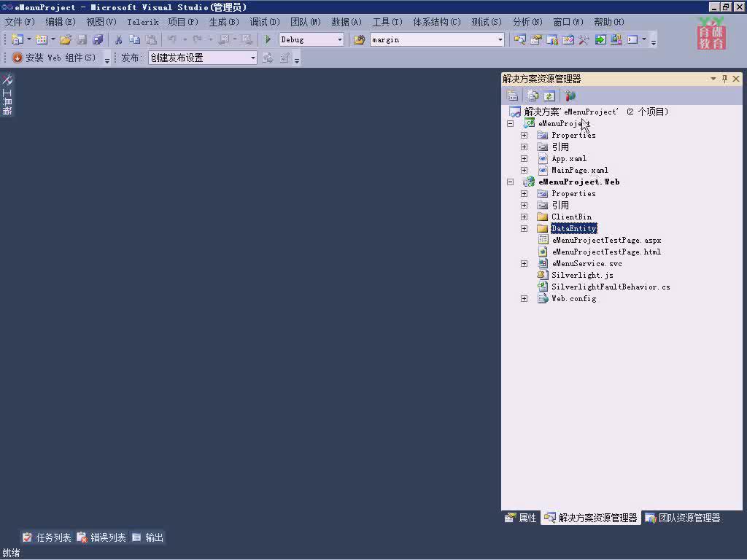Expand the App.xaml node
Screen dimensions: 747x560
[524, 158]
